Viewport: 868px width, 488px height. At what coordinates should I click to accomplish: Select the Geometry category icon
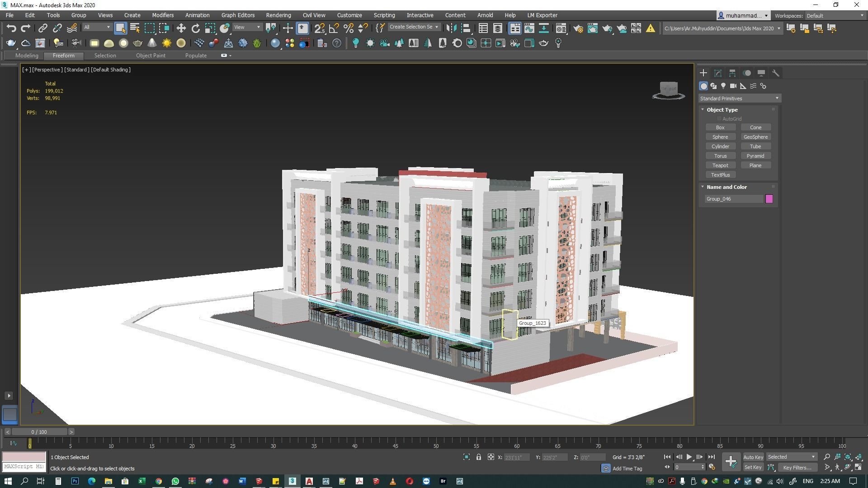tap(703, 86)
